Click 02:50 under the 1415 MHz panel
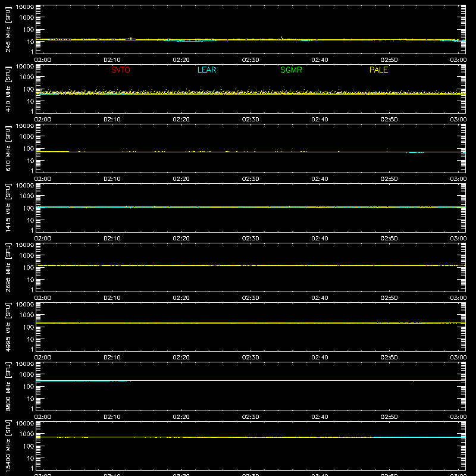 click(x=389, y=239)
